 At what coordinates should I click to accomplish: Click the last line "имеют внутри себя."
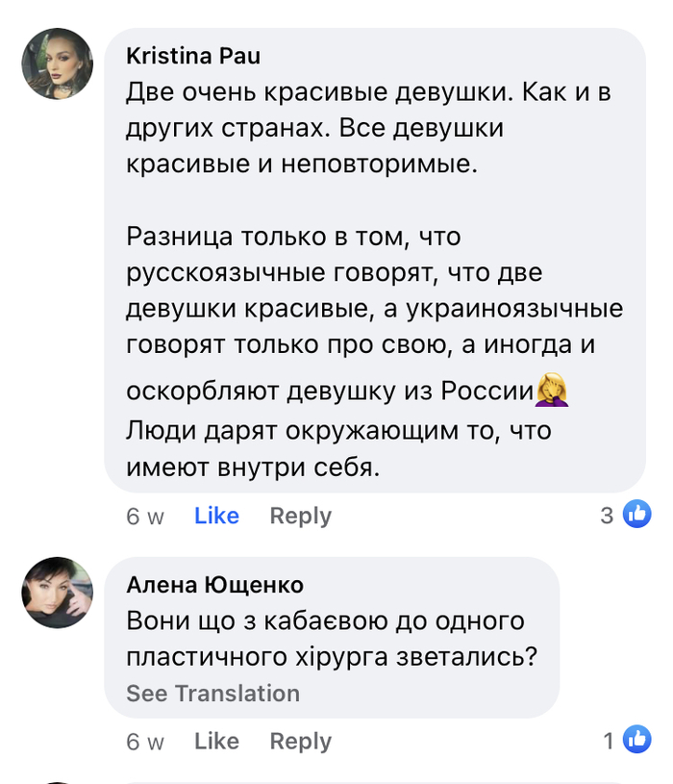(x=254, y=467)
